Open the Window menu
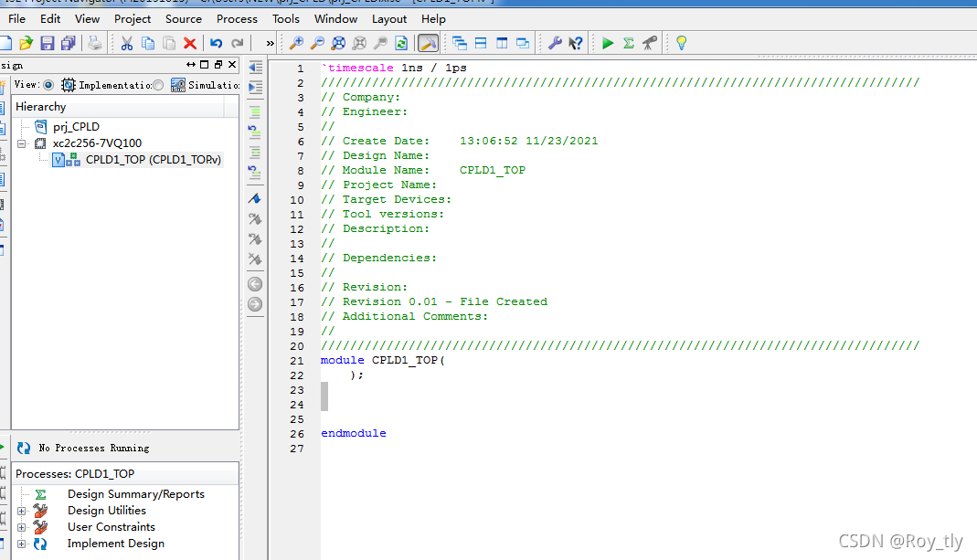 [x=335, y=18]
